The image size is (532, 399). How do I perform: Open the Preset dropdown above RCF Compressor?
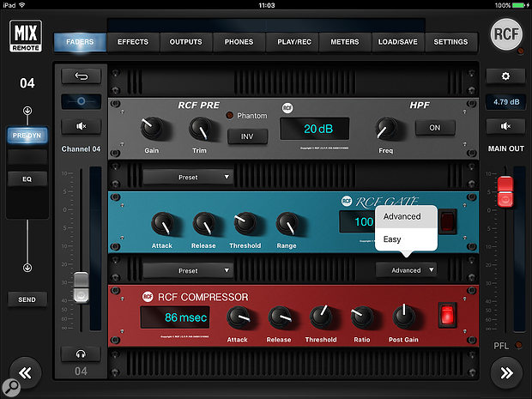click(188, 271)
